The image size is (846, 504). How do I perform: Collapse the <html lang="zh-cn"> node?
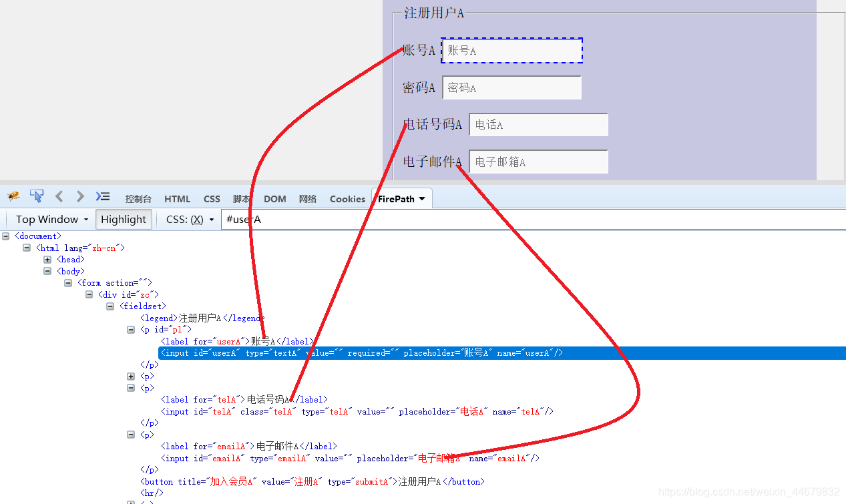(x=27, y=248)
